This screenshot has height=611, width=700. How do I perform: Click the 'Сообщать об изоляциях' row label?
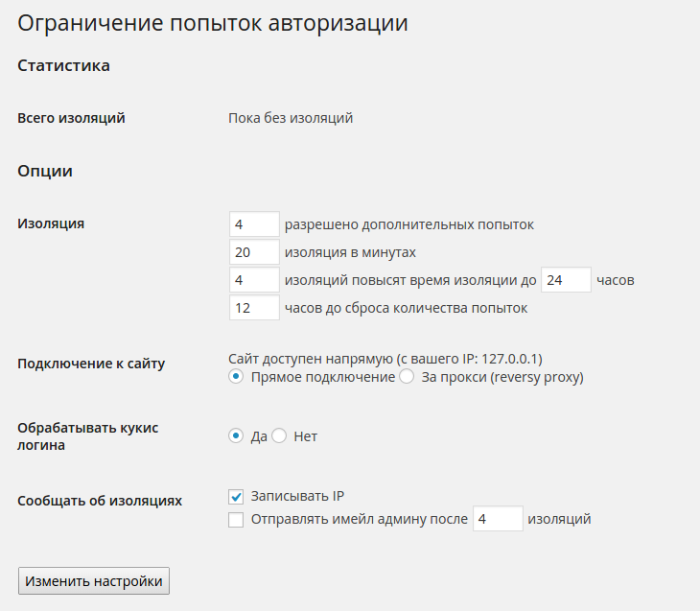[100, 501]
